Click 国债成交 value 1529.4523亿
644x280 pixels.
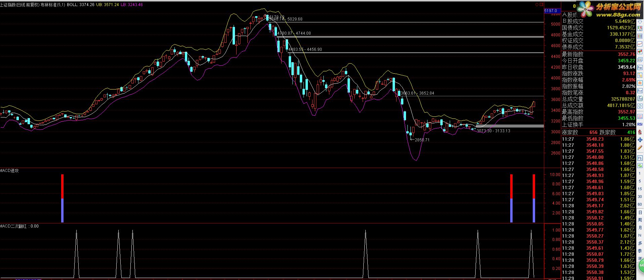coord(621,28)
